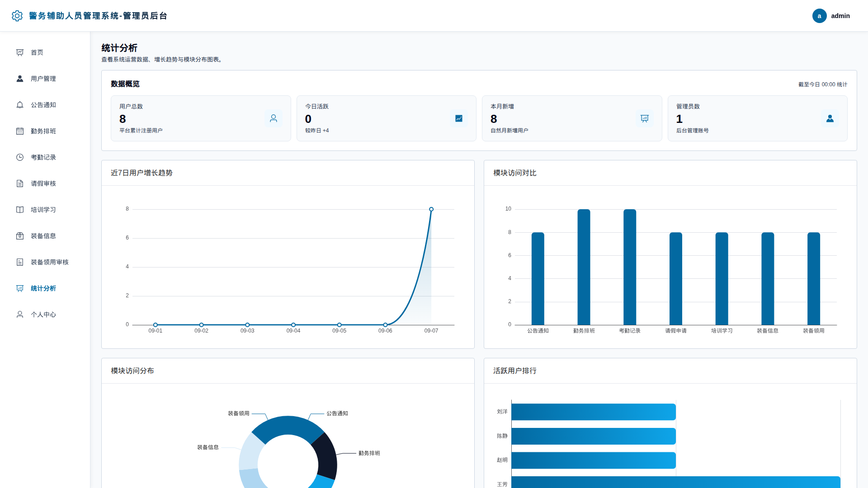Click the 数据概览 section heading
The image size is (868, 488).
[x=125, y=84]
